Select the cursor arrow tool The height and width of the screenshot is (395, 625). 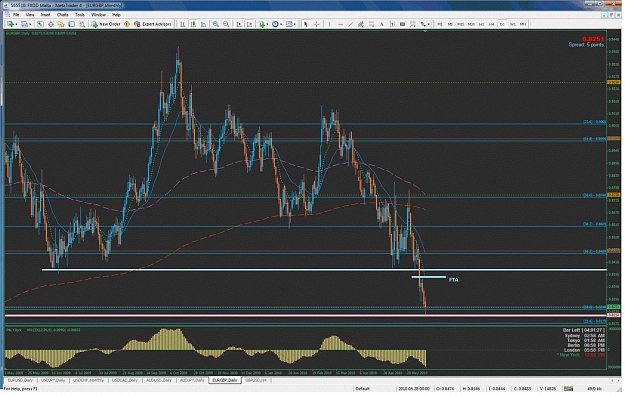tap(306, 24)
